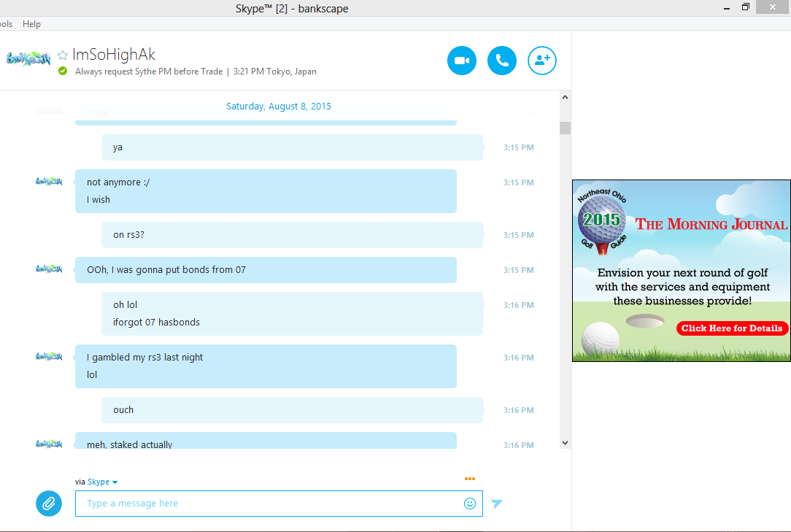Viewport: 791px width, 532px height.
Task: Click Here for Details ad button
Action: pos(732,328)
